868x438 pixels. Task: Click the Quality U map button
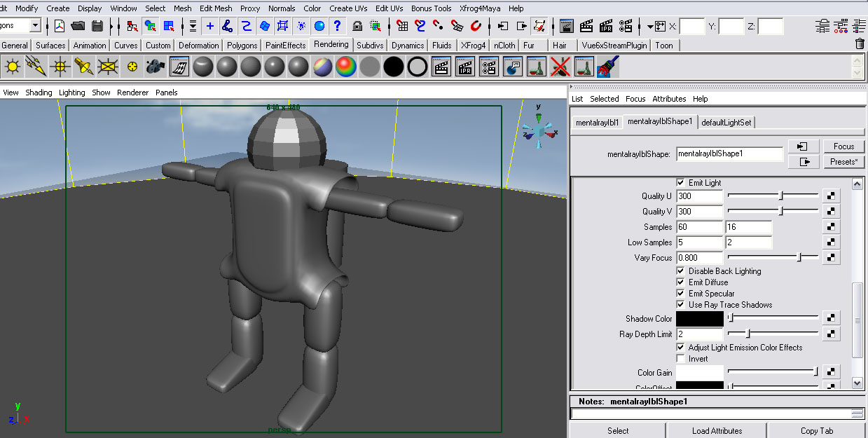tap(830, 196)
